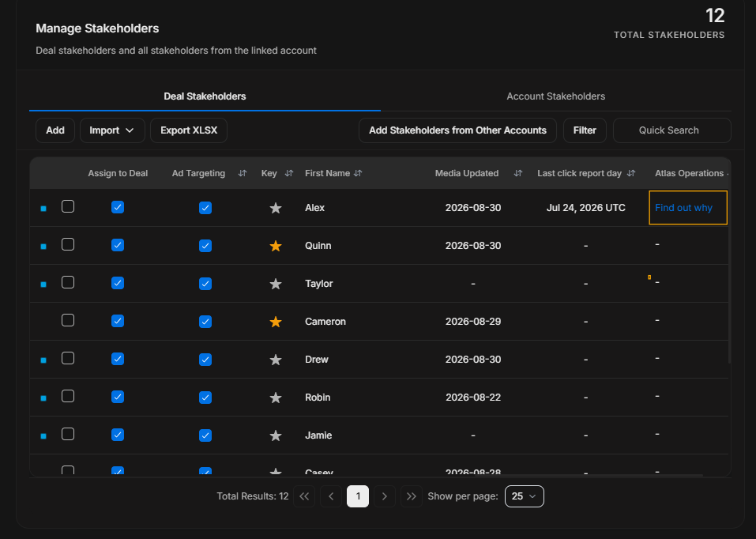Star Jamie as a key stakeholder
The height and width of the screenshot is (539, 756).
coord(275,435)
